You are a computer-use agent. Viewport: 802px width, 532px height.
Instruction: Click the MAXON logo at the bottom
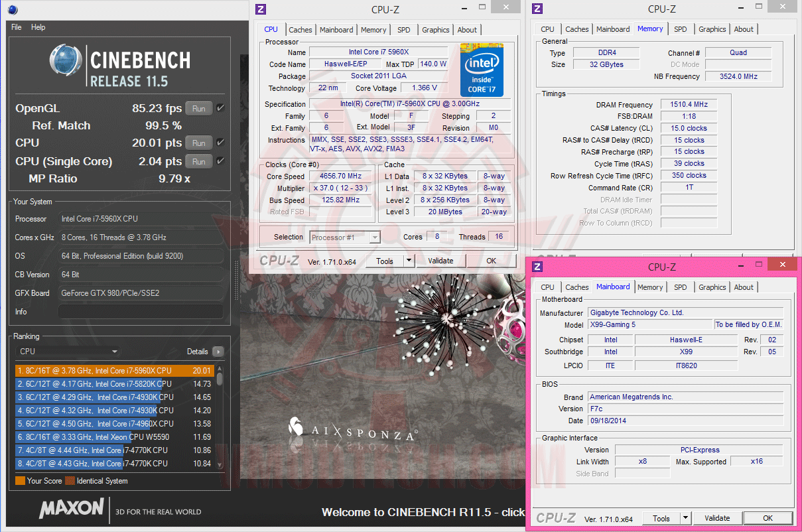coord(72,509)
